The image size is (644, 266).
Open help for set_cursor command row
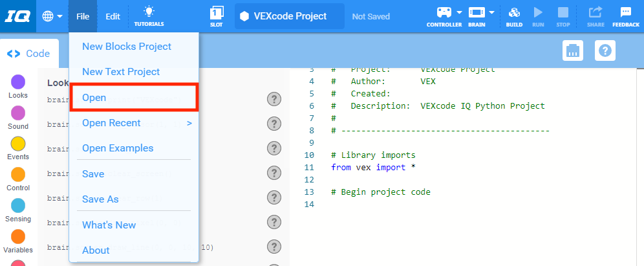click(274, 124)
